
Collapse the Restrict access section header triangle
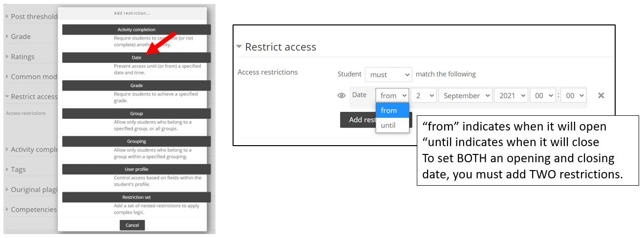pyautogui.click(x=239, y=47)
